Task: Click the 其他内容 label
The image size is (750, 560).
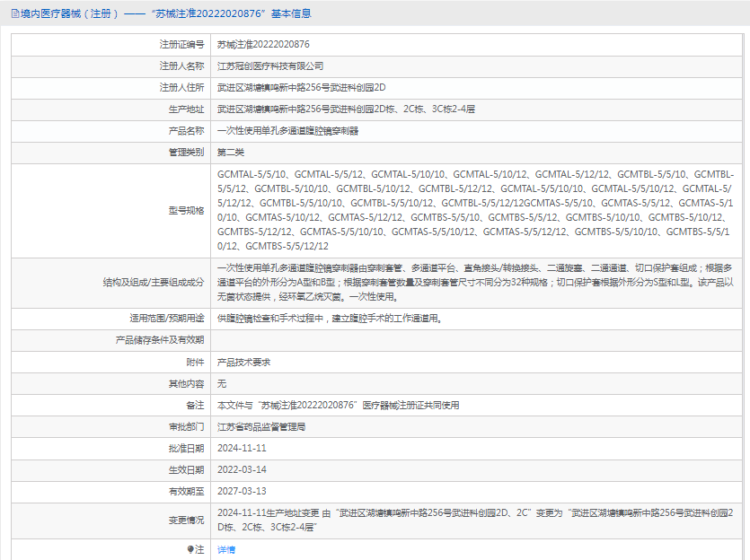Action: tap(186, 384)
